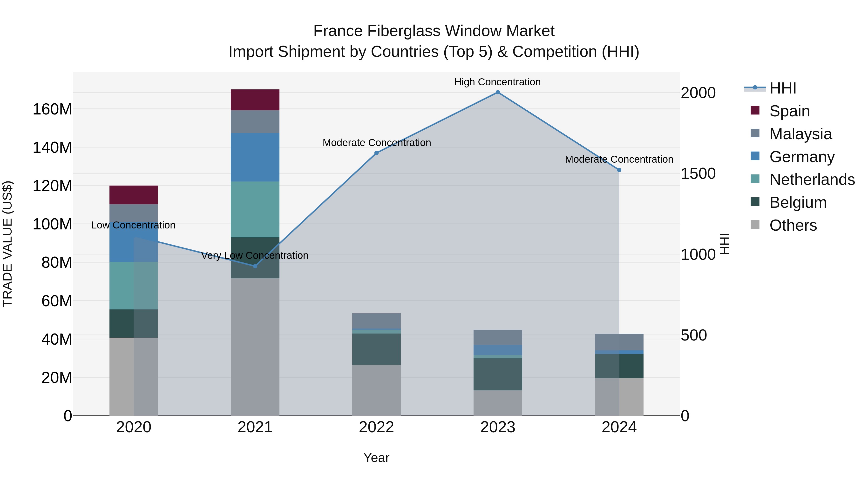The height and width of the screenshot is (488, 868).
Task: Click the Spain maroon legend swatch
Action: pyautogui.click(x=755, y=110)
